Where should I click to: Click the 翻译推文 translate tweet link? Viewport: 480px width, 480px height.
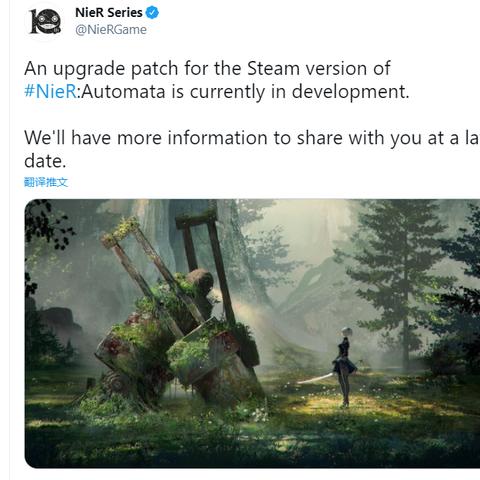[x=46, y=182]
